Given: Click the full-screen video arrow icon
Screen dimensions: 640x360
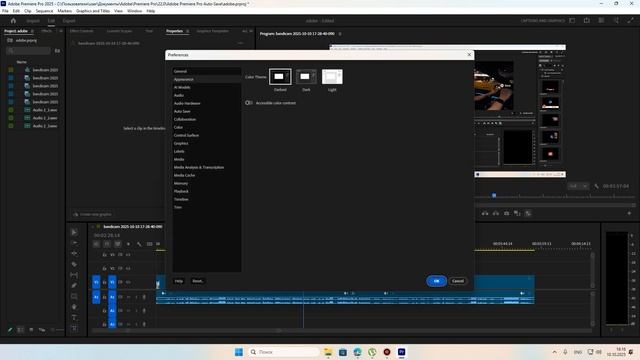Looking at the screenshot, I should point(630,20).
